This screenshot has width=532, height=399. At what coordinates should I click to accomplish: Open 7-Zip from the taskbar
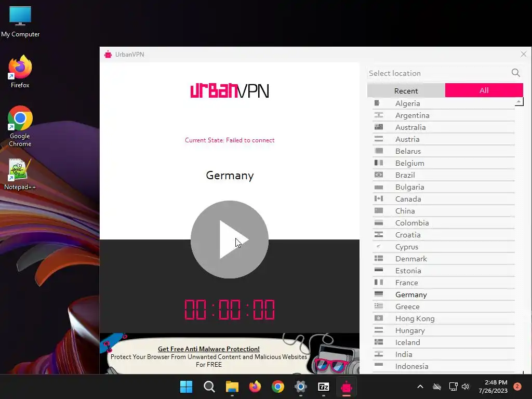point(323,387)
